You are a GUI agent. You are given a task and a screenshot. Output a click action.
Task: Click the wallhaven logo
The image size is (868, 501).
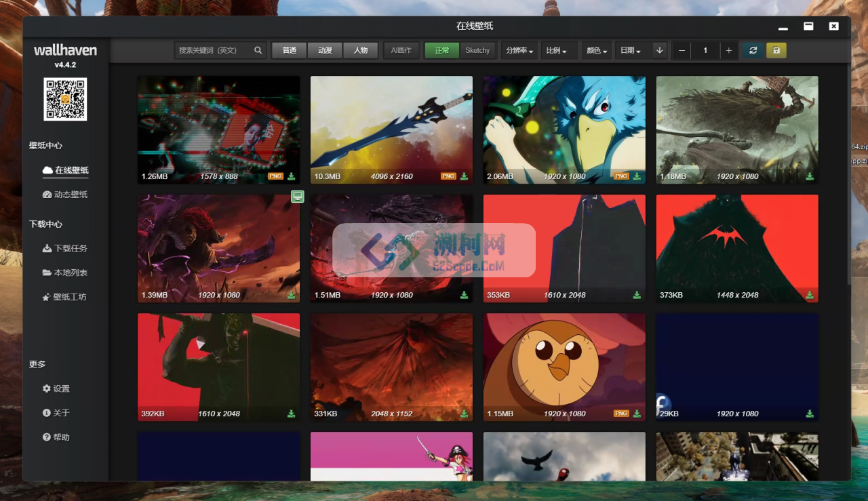pyautogui.click(x=65, y=50)
